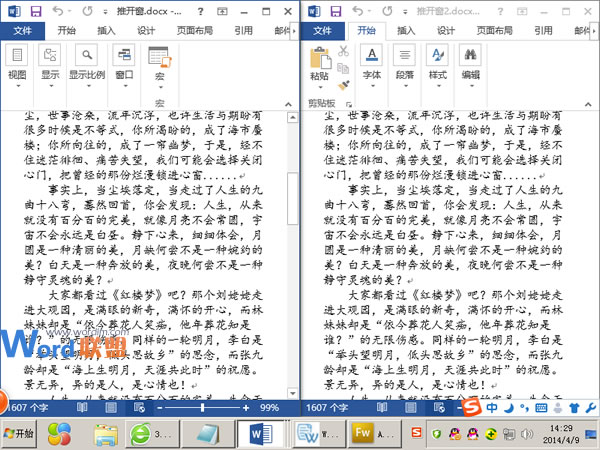Click the cut scissors icon

(x=343, y=51)
